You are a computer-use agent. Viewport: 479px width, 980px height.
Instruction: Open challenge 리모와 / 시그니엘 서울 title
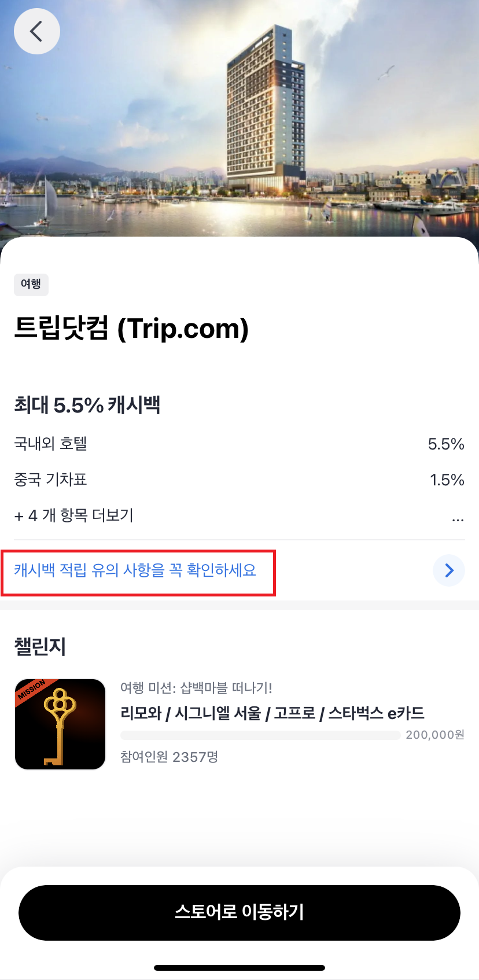pyautogui.click(x=272, y=713)
